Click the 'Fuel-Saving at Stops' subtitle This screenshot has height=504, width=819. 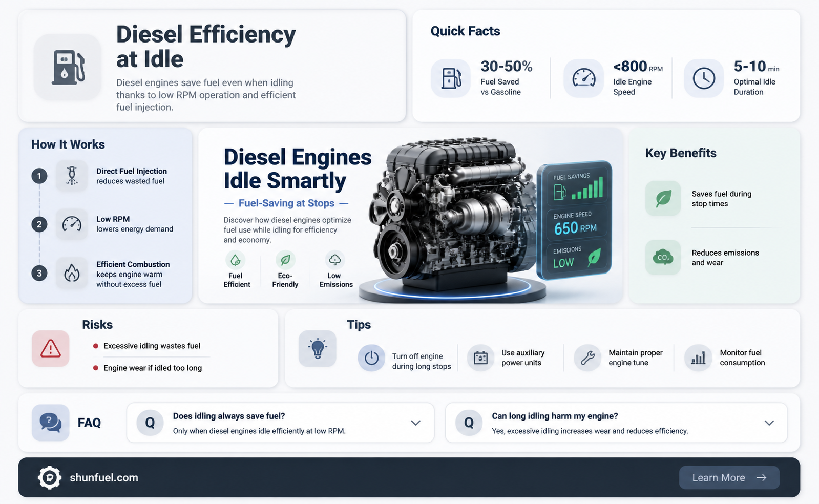(x=286, y=203)
